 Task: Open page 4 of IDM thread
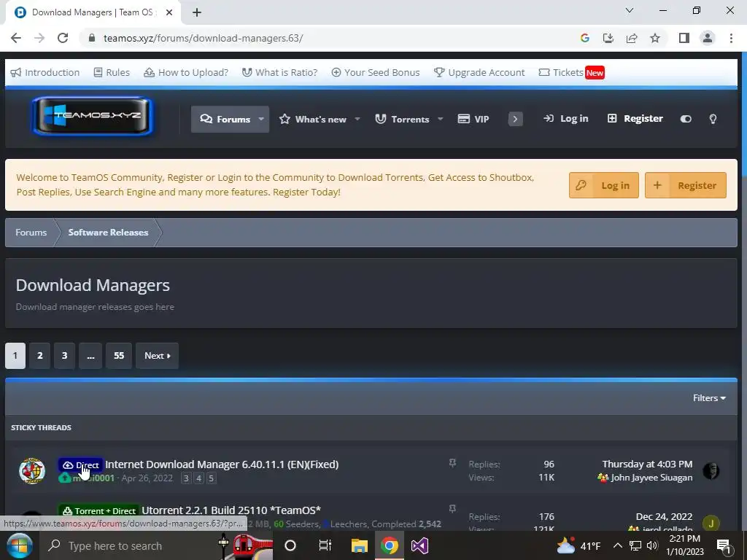198,478
